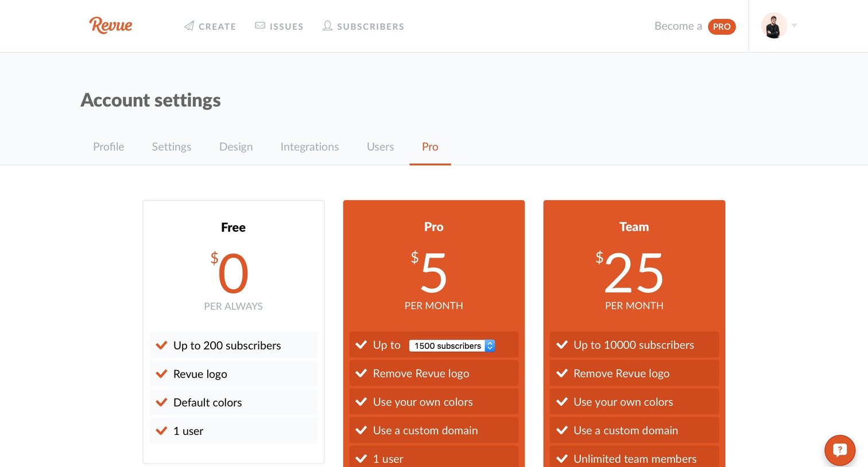
Task: Switch to the Design tab
Action: tap(236, 147)
